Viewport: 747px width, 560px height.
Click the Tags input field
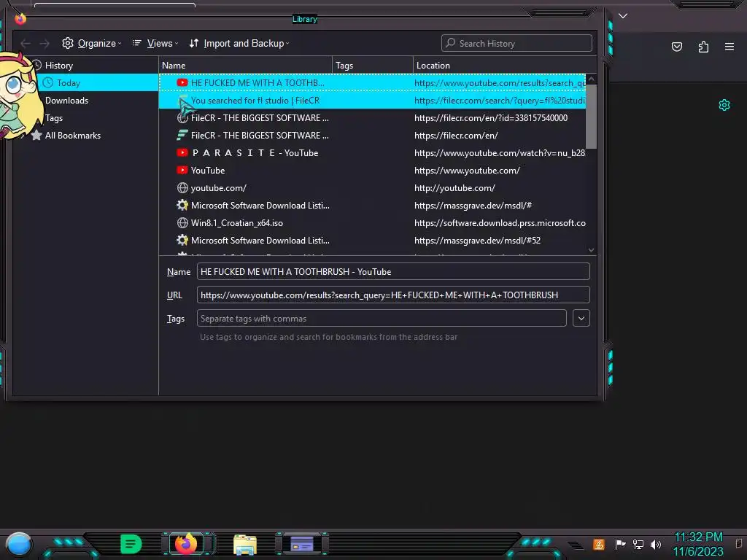coord(381,319)
